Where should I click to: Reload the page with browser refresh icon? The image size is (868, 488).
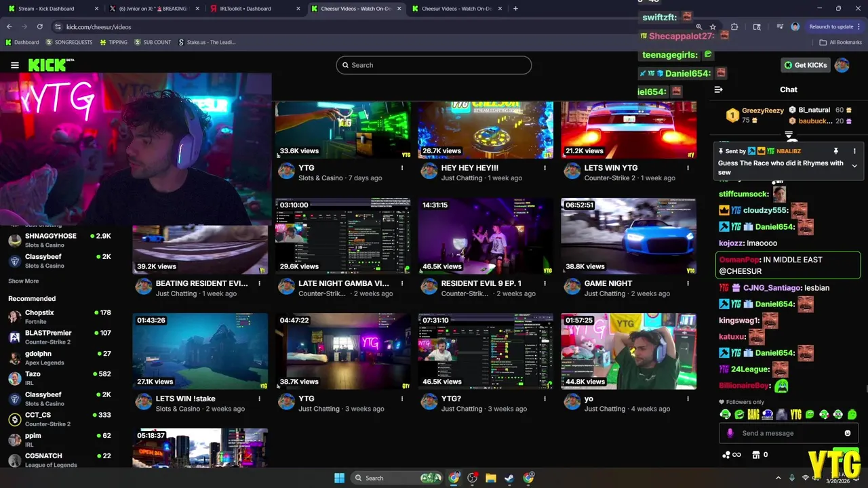pos(40,26)
